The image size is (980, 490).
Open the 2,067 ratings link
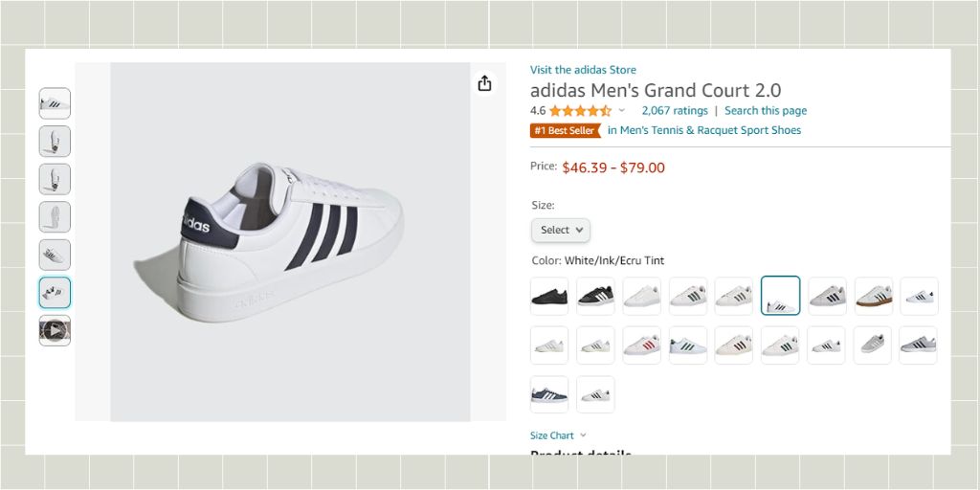675,111
